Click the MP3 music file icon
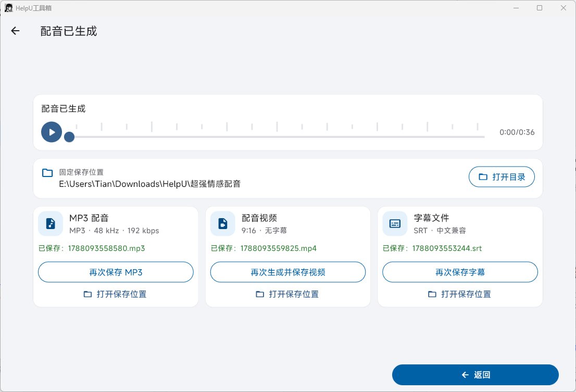The width and height of the screenshot is (576, 392). point(51,223)
